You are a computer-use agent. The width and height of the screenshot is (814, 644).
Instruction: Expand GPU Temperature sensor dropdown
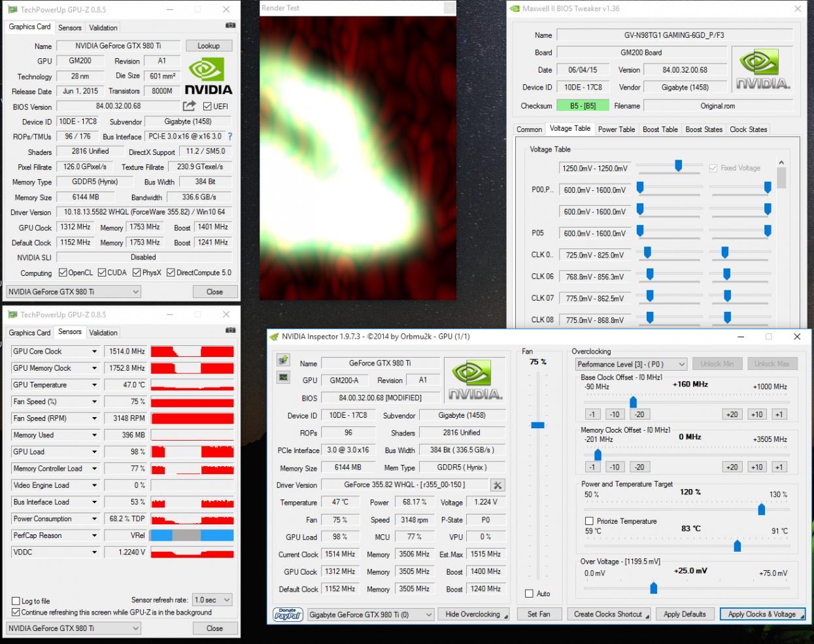coord(94,385)
